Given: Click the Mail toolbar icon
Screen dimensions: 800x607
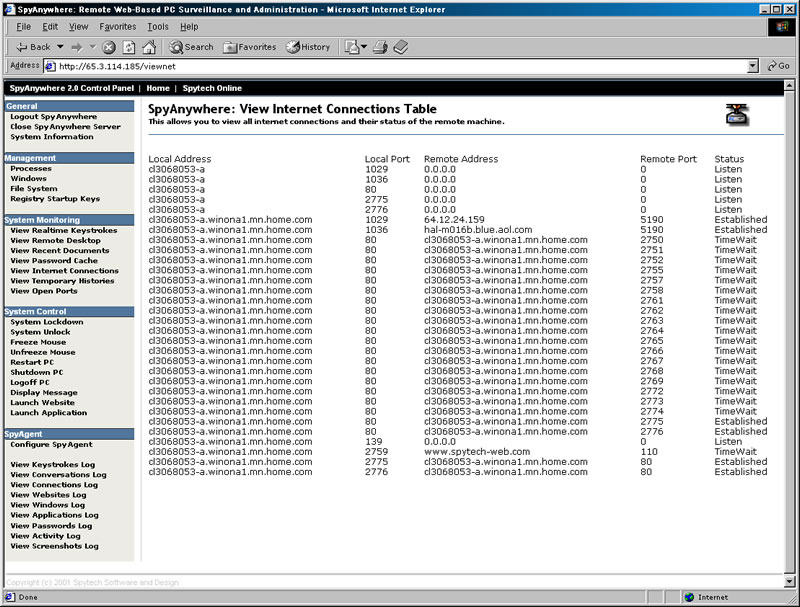Looking at the screenshot, I should (352, 47).
